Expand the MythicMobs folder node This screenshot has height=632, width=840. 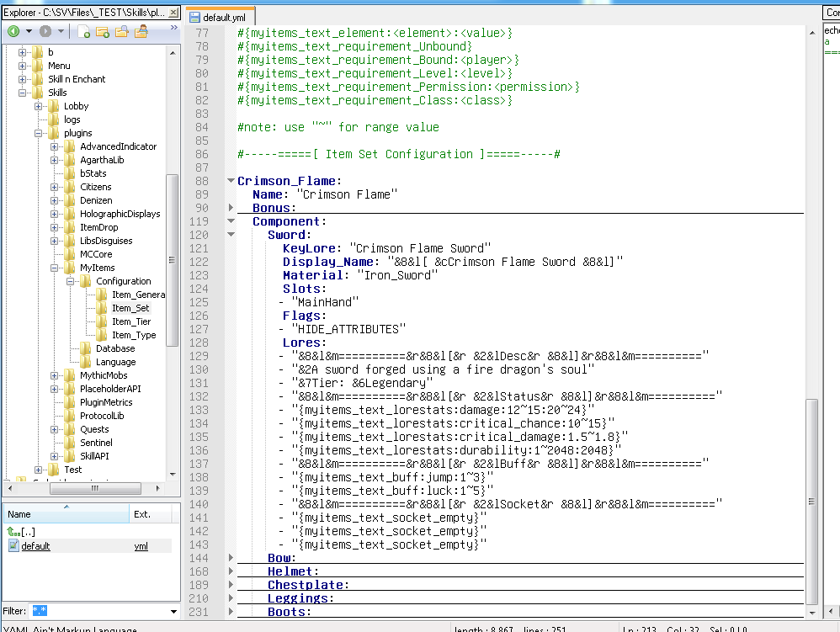coord(55,375)
